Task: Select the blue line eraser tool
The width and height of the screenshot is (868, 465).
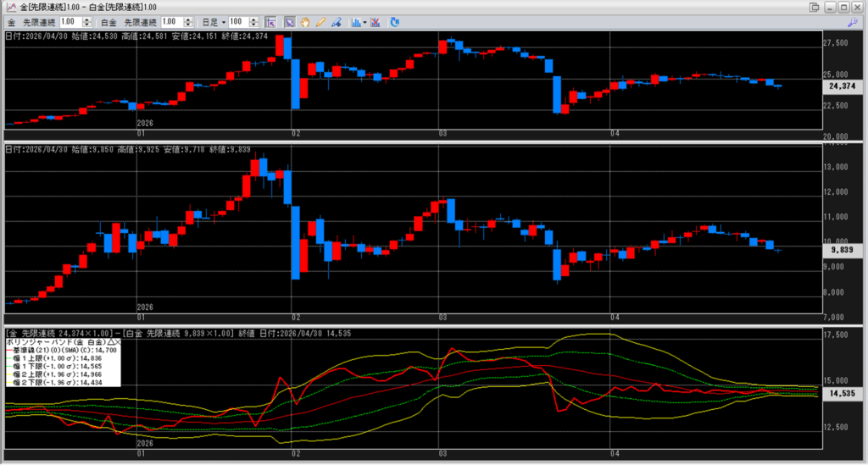Action: [336, 22]
